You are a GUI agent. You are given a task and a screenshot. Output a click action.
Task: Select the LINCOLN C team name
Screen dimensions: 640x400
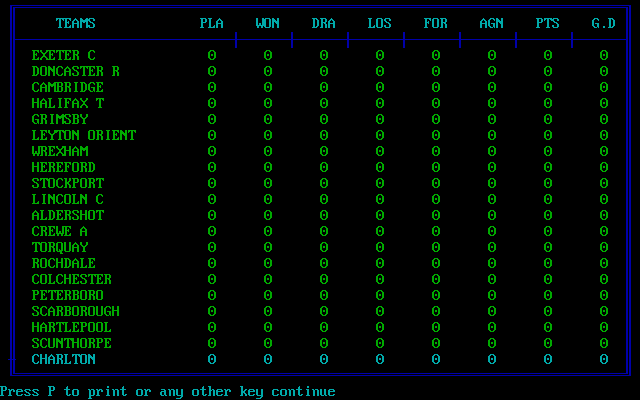tap(68, 199)
